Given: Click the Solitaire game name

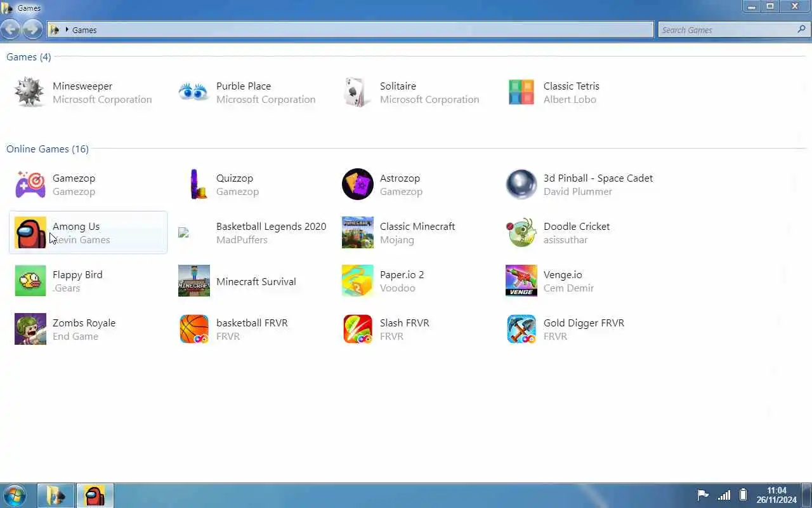Looking at the screenshot, I should 398,86.
